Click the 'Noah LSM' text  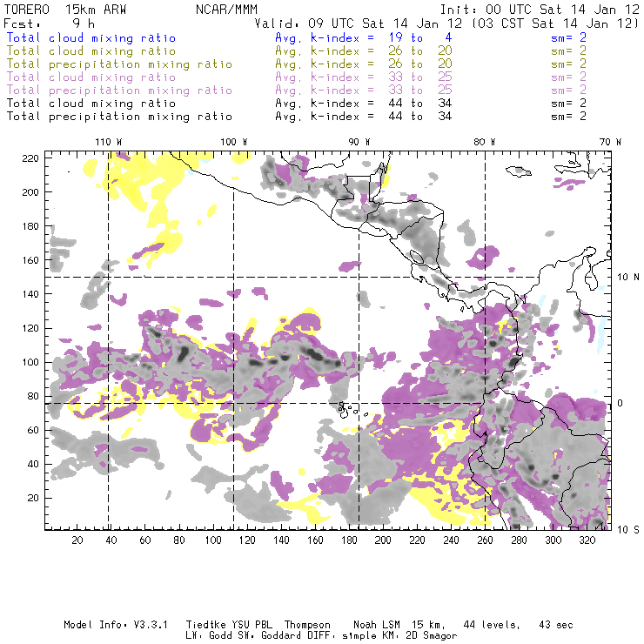point(377,625)
